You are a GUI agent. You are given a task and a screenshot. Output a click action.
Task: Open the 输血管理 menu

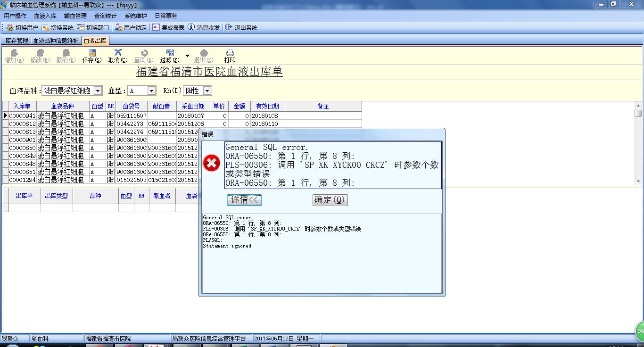pos(75,16)
